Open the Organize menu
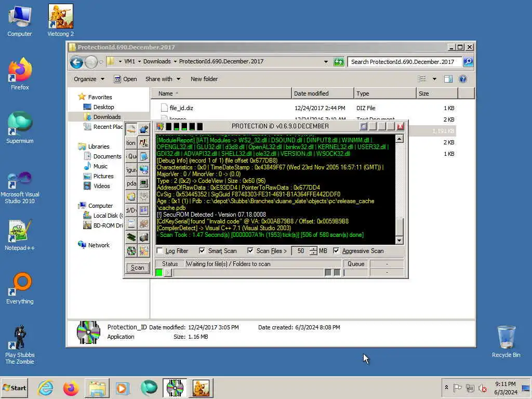 click(89, 79)
